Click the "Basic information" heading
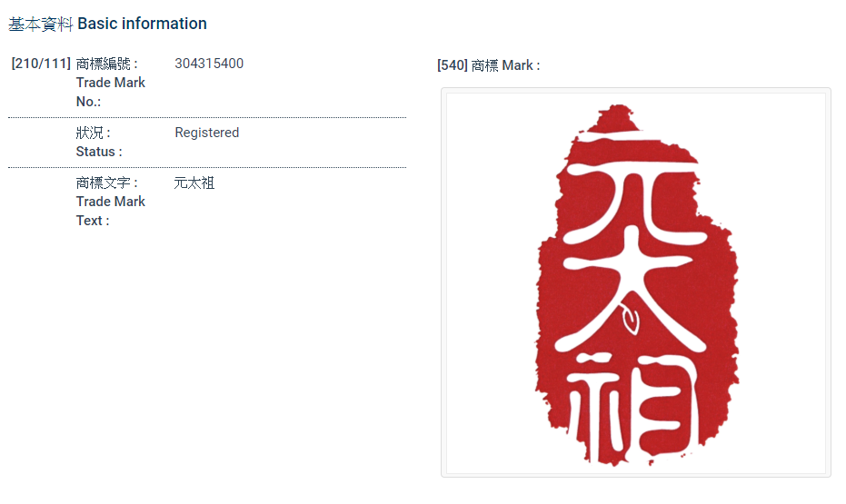The width and height of the screenshot is (846, 504). 148,24
